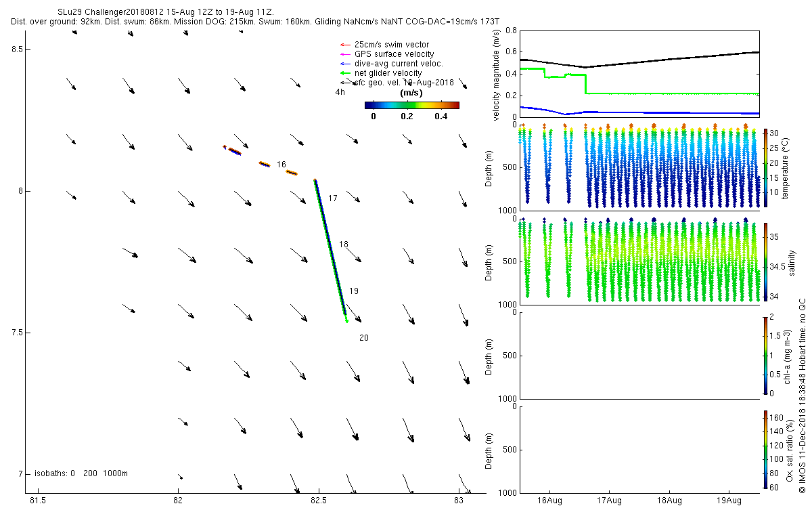This screenshot has width=812, height=508.
Task: Click the day label 18 on track
Action: pos(344,245)
